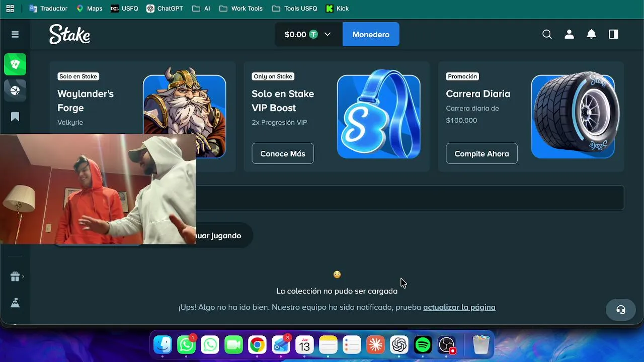The width and height of the screenshot is (644, 362).
Task: Open Notes from the dock
Action: coord(328,345)
